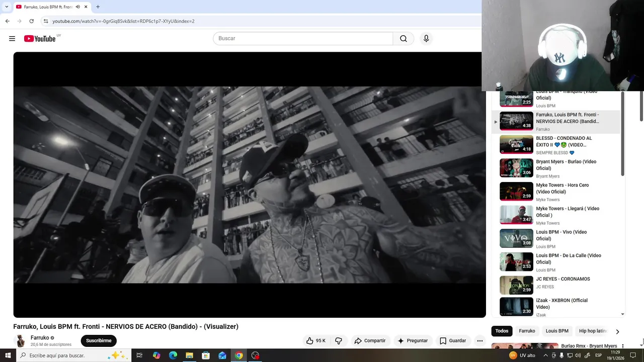The height and width of the screenshot is (362, 644).
Task: Open Microsoft Edge from taskbar
Action: click(173, 355)
